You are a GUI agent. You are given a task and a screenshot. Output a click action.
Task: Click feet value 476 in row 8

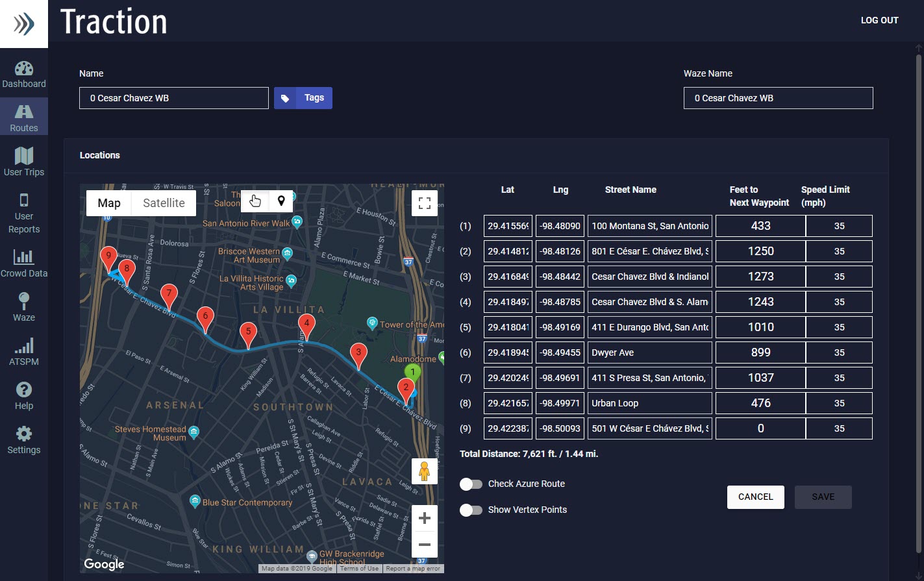[x=760, y=403]
